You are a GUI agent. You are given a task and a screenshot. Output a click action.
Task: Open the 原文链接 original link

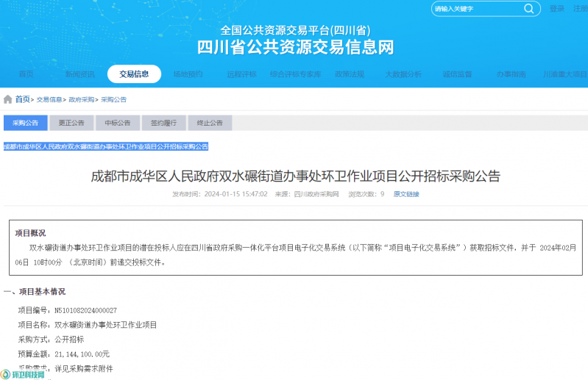click(406, 194)
